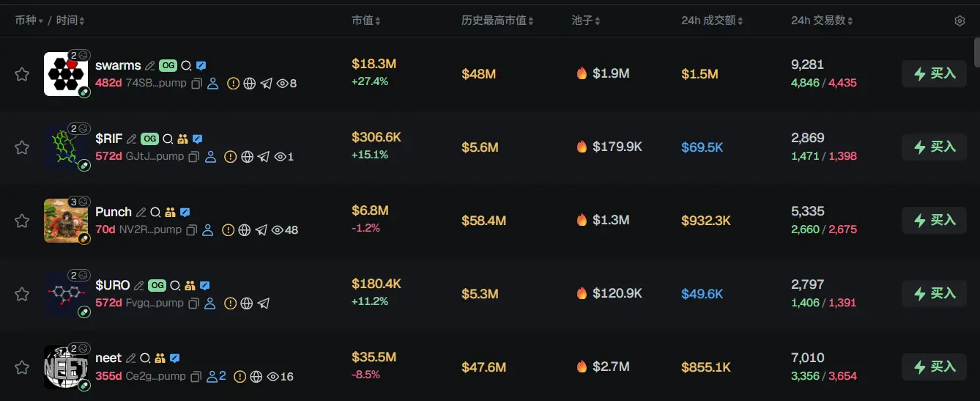The image size is (980, 401).
Task: Sort by 历史最高市值 column header
Action: coord(497,21)
